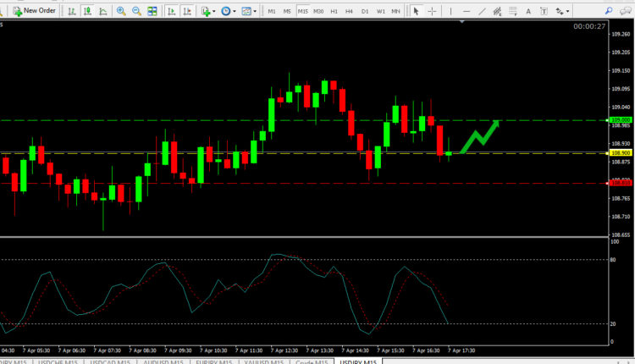Select the Fibonacci retracement tool
635x364 pixels.
pos(513,11)
